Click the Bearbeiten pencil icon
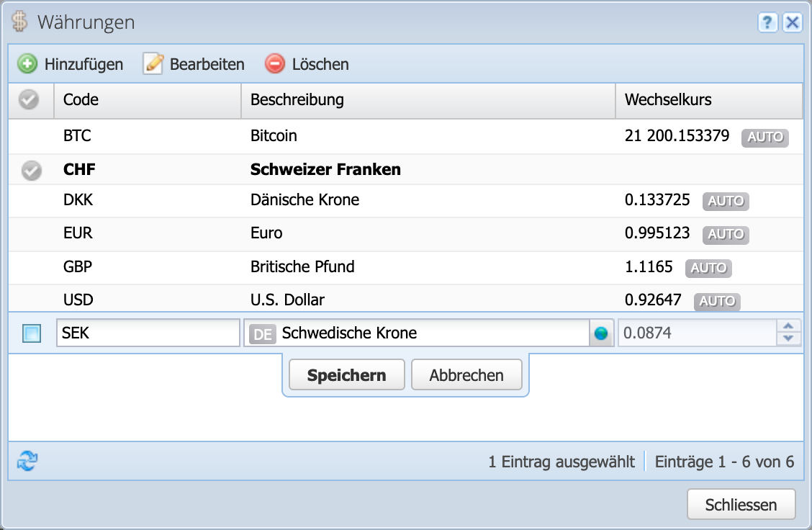This screenshot has height=530, width=812. click(x=153, y=64)
